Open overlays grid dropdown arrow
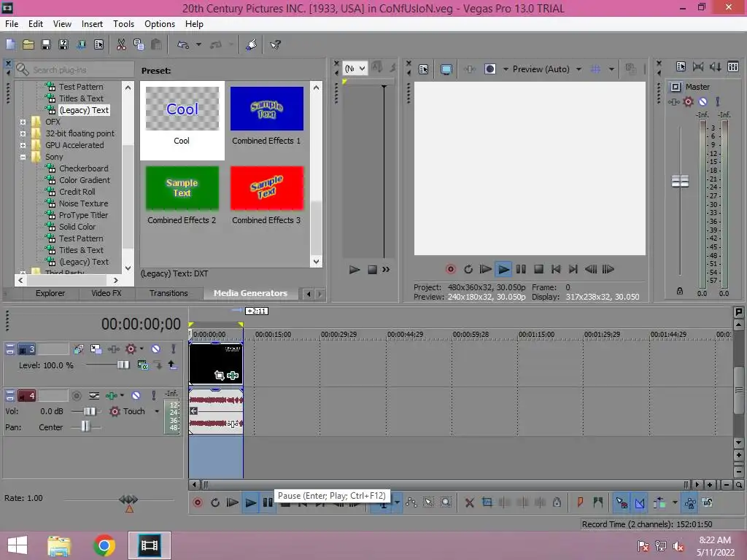The height and width of the screenshot is (560, 747). [x=611, y=69]
